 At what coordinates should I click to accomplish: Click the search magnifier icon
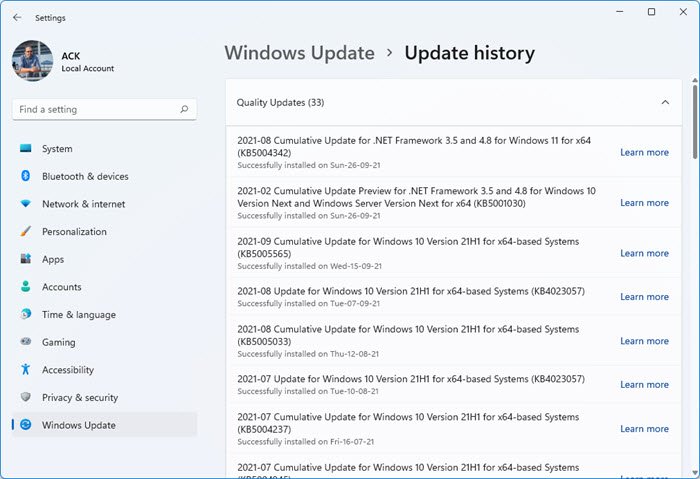coord(184,109)
